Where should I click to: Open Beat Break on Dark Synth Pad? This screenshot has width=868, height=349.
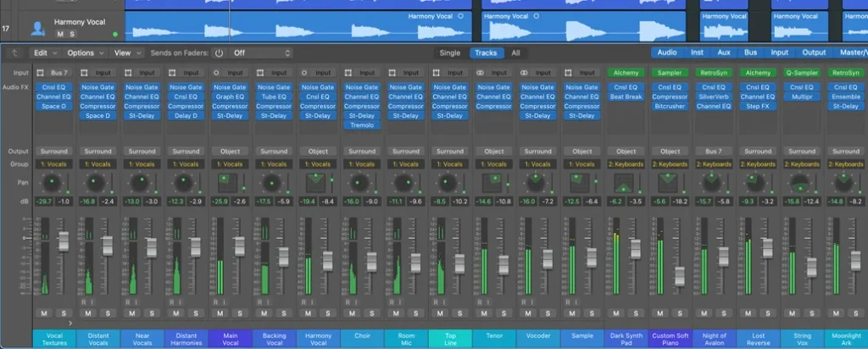[626, 97]
